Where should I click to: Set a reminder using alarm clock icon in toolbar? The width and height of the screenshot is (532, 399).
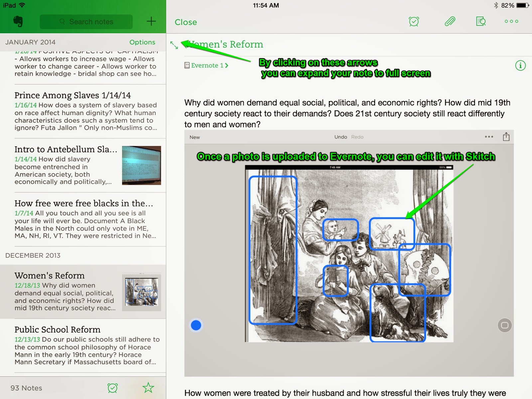(x=414, y=22)
